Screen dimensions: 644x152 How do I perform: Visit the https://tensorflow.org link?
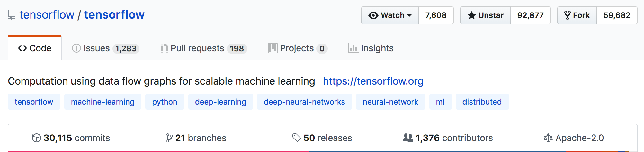(x=373, y=81)
